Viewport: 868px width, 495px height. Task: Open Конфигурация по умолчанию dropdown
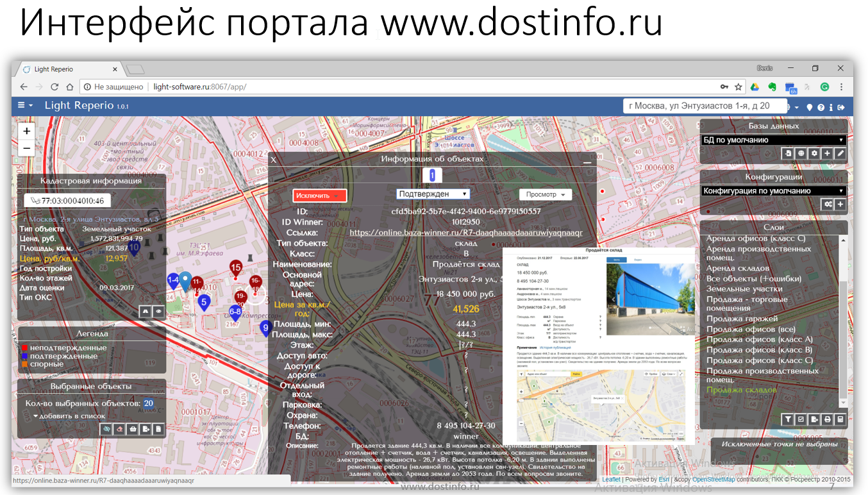pyautogui.click(x=773, y=190)
